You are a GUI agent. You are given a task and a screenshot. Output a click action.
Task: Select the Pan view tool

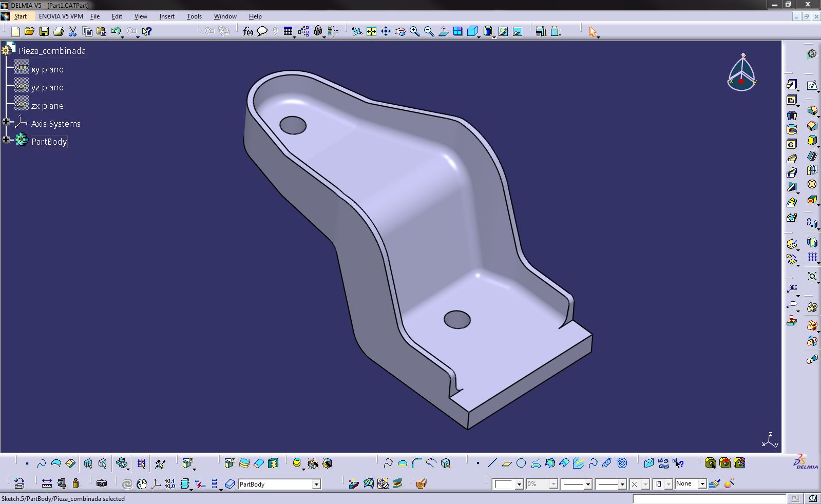[386, 31]
